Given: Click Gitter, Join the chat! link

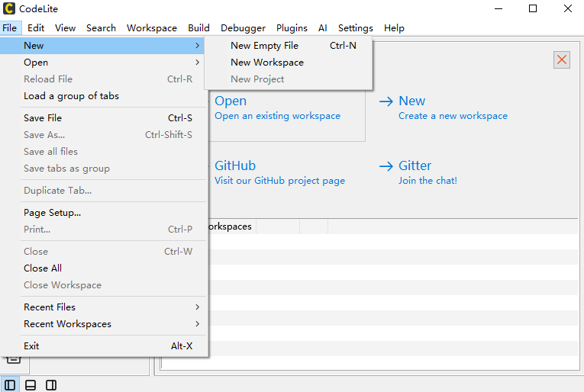Looking at the screenshot, I should click(428, 173).
